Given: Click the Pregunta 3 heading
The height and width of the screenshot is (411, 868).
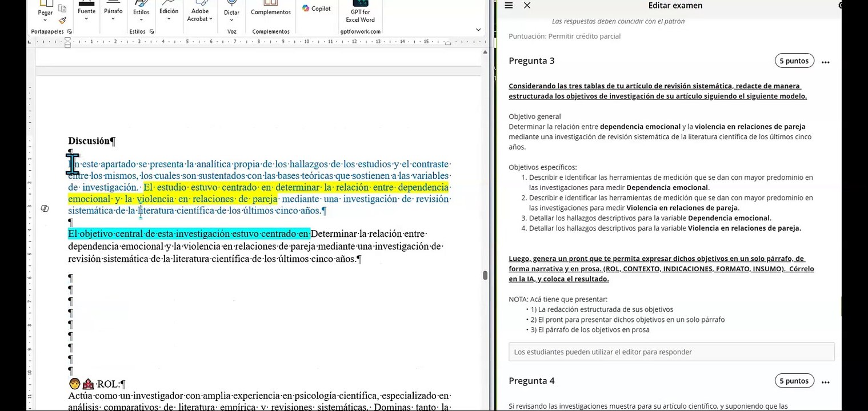Looking at the screenshot, I should (x=531, y=61).
